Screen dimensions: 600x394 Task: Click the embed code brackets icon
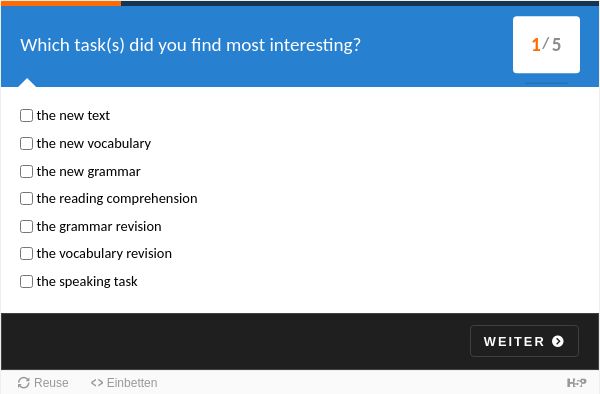97,383
